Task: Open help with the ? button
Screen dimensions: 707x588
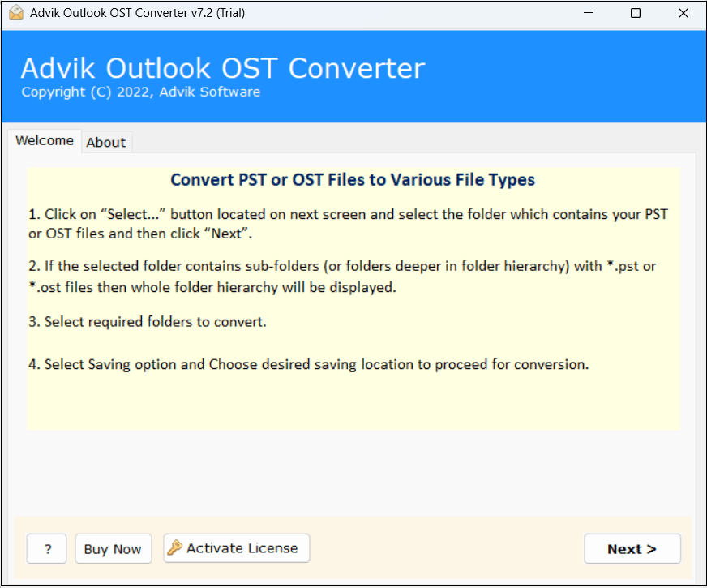Action: point(47,549)
